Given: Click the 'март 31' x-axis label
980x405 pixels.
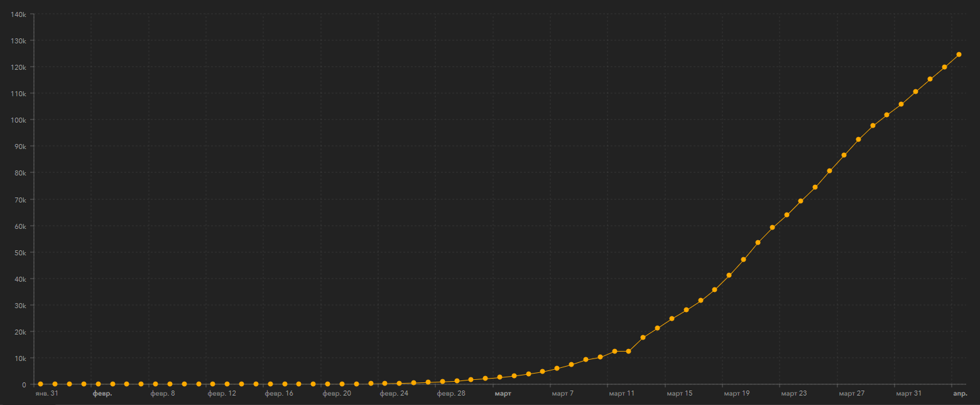Looking at the screenshot, I should 908,394.
